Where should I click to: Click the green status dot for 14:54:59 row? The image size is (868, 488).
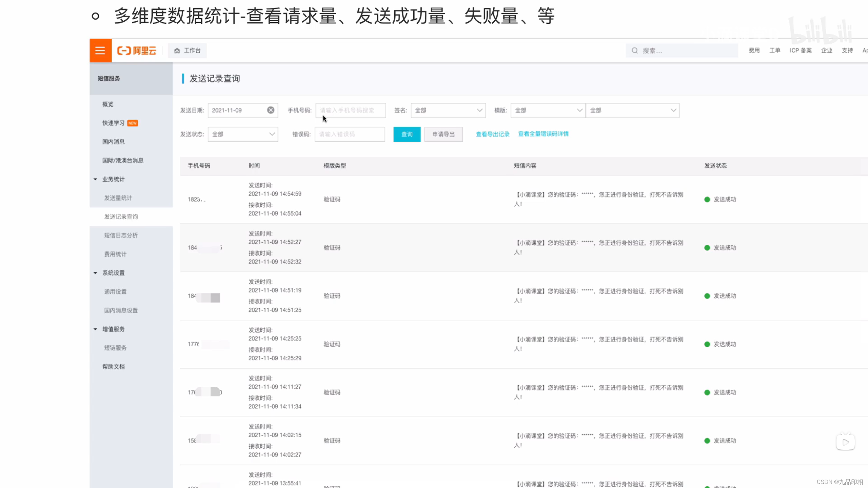click(707, 200)
